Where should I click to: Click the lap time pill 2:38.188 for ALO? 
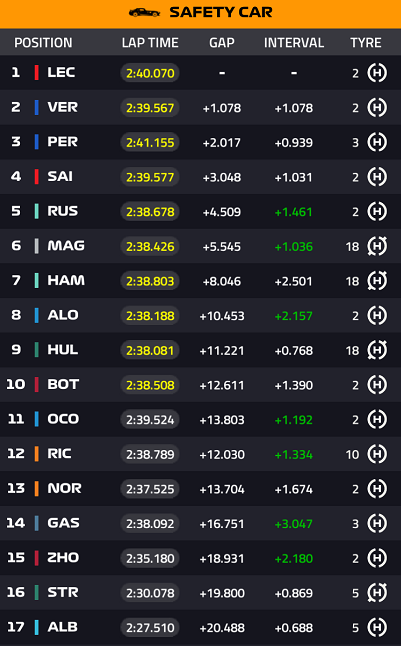(x=150, y=316)
